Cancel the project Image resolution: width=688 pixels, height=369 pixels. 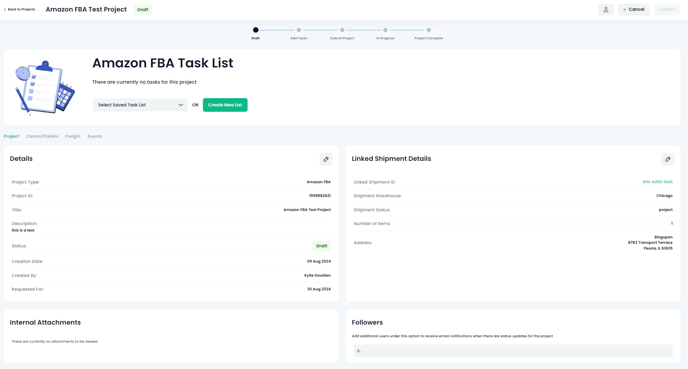click(x=634, y=9)
